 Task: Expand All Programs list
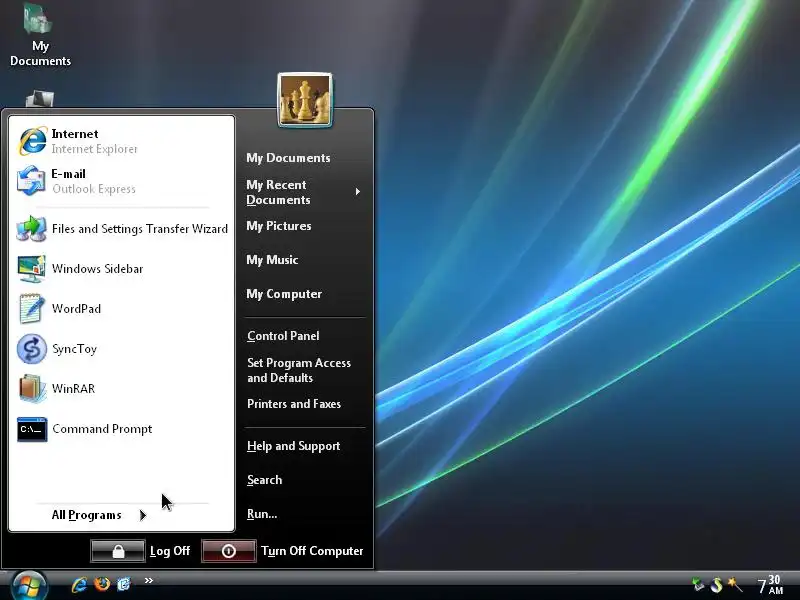pos(98,515)
